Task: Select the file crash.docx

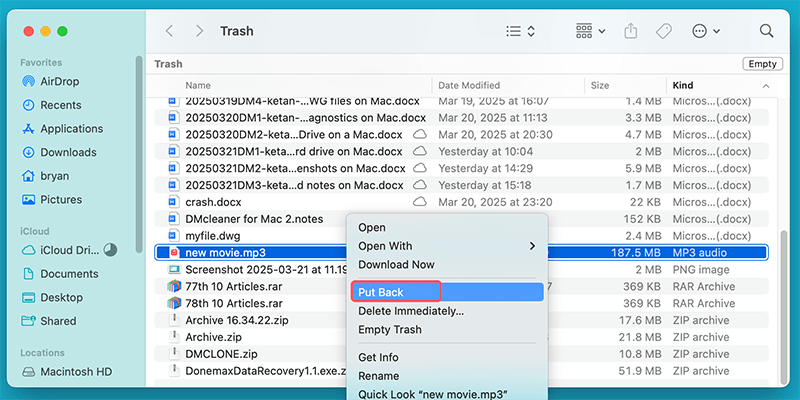Action: (213, 202)
